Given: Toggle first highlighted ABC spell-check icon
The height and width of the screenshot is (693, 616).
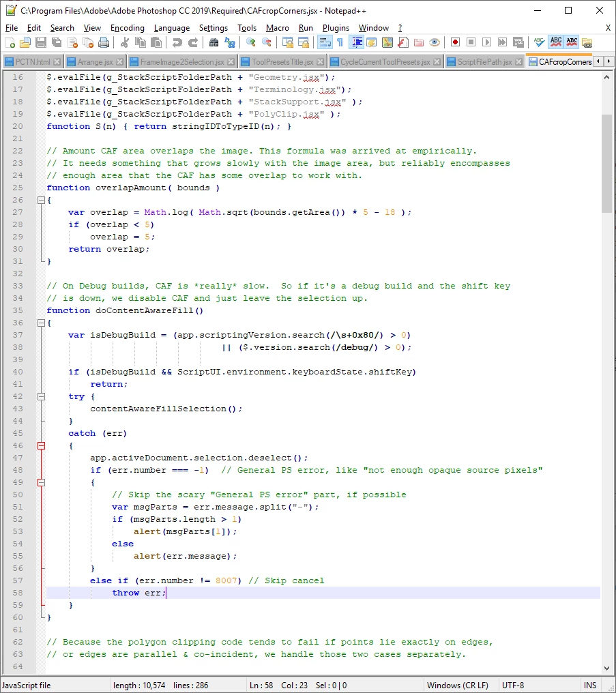Looking at the screenshot, I should [555, 42].
